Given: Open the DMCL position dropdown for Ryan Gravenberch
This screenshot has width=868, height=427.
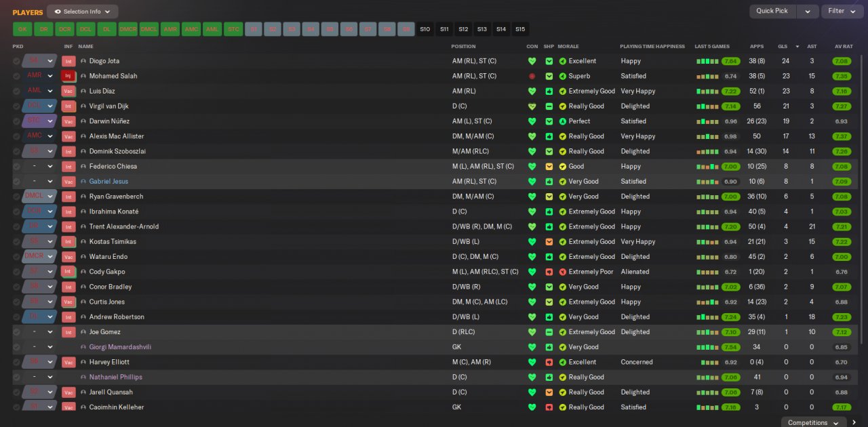Looking at the screenshot, I should click(x=39, y=197).
